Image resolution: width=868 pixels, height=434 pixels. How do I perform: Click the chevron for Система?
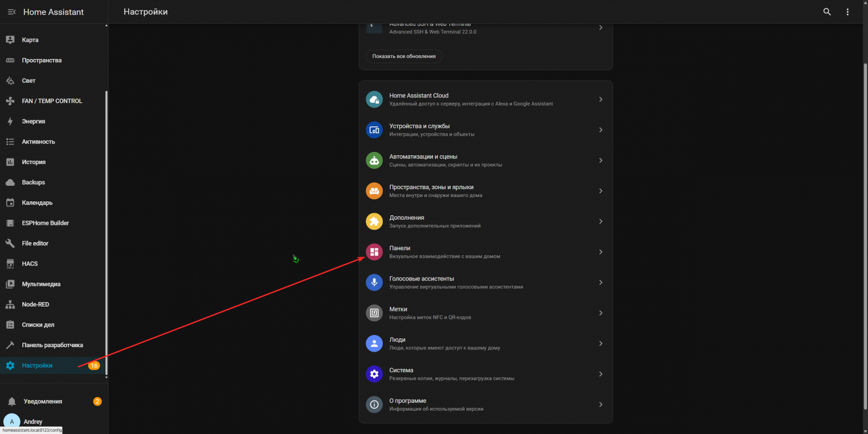click(x=600, y=374)
